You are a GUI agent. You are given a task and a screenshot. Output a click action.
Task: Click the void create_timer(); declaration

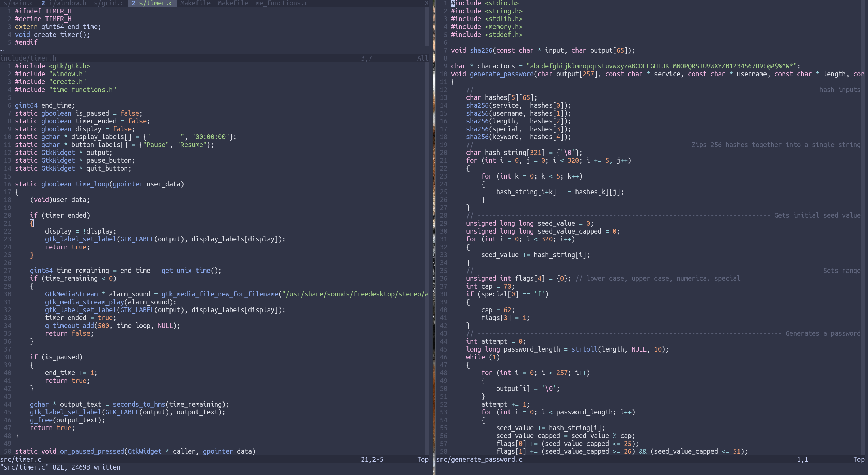[x=52, y=35]
